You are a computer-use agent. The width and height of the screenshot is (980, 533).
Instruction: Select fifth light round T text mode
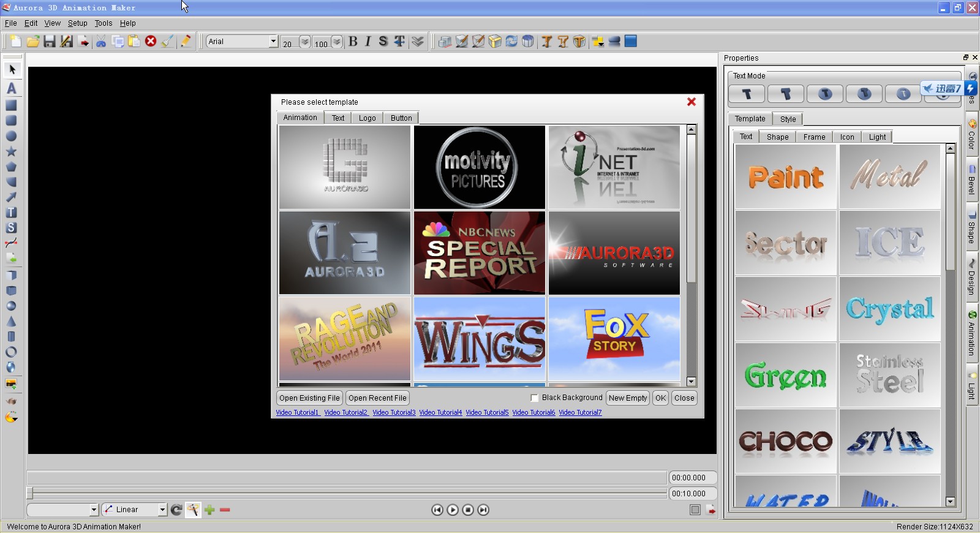coord(903,94)
